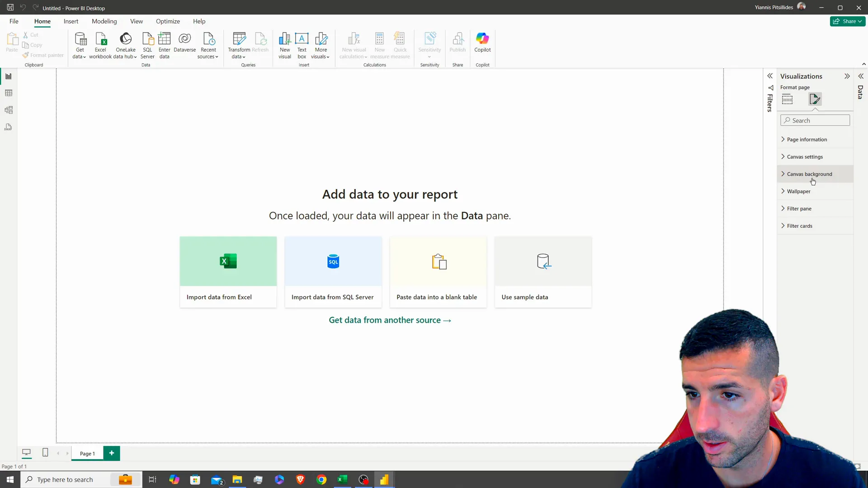Insert a New visual
Viewport: 868px width, 488px height.
click(285, 46)
